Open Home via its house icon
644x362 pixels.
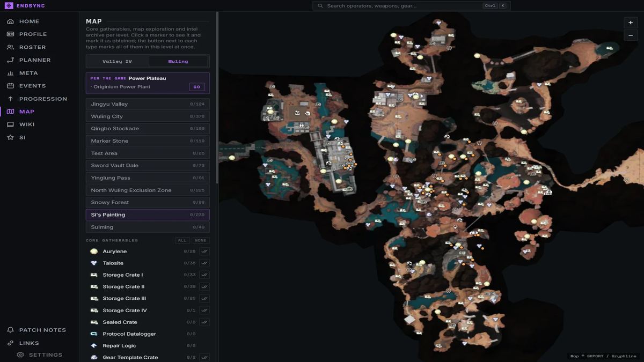[10, 21]
